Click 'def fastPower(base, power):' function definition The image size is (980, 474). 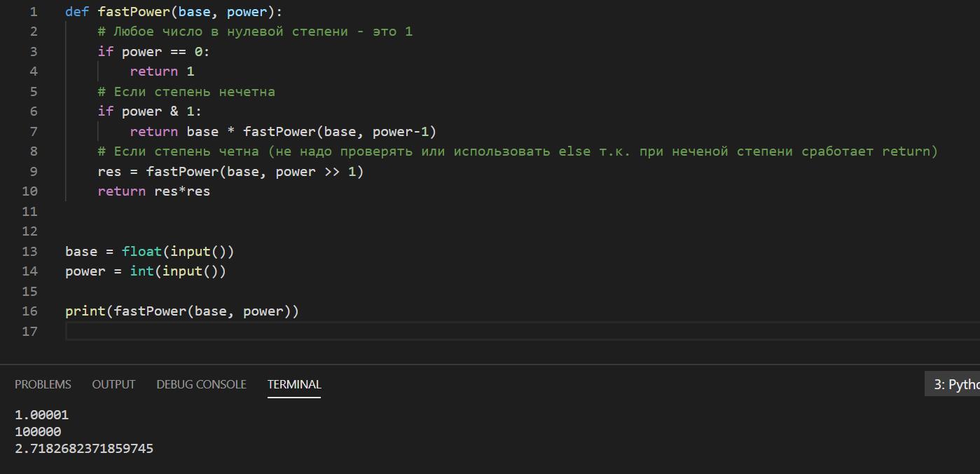click(x=174, y=12)
